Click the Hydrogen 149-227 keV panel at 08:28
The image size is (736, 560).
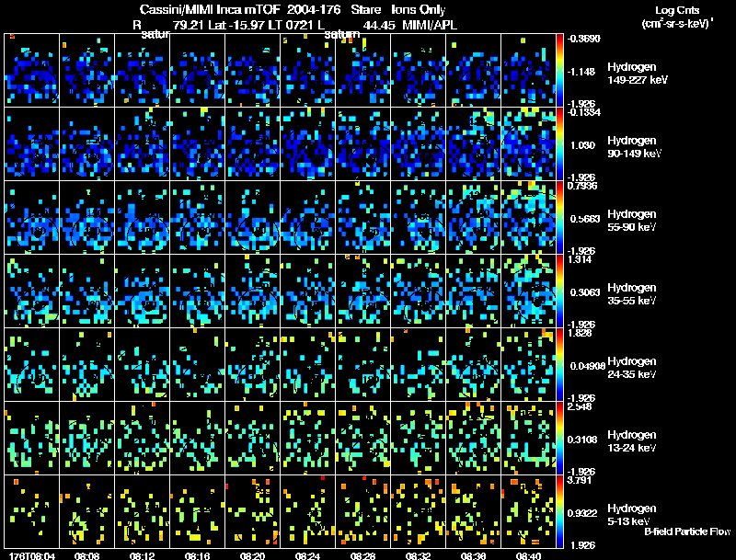(x=362, y=70)
